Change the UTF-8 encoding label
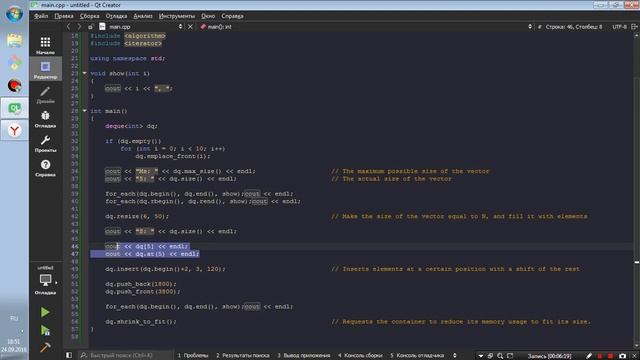640x360 pixels. pyautogui.click(x=619, y=27)
